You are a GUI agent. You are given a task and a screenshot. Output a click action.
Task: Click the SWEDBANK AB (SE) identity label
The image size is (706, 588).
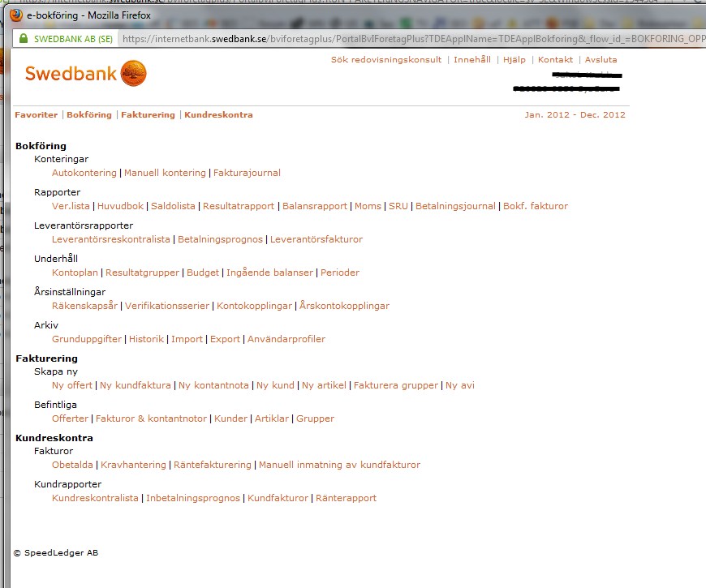click(73, 39)
